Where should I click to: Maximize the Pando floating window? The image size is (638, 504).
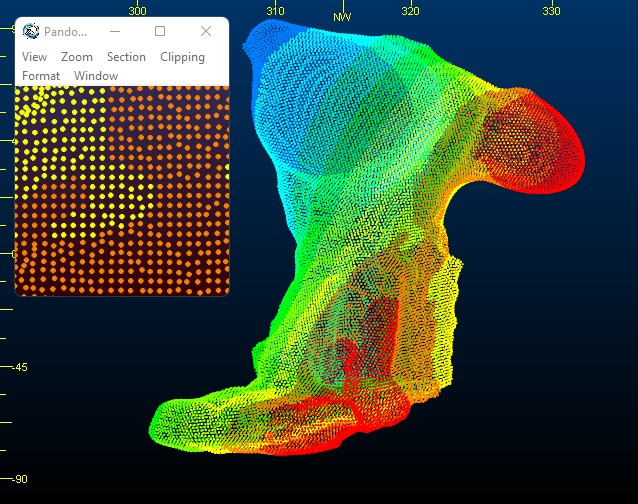pyautogui.click(x=160, y=32)
